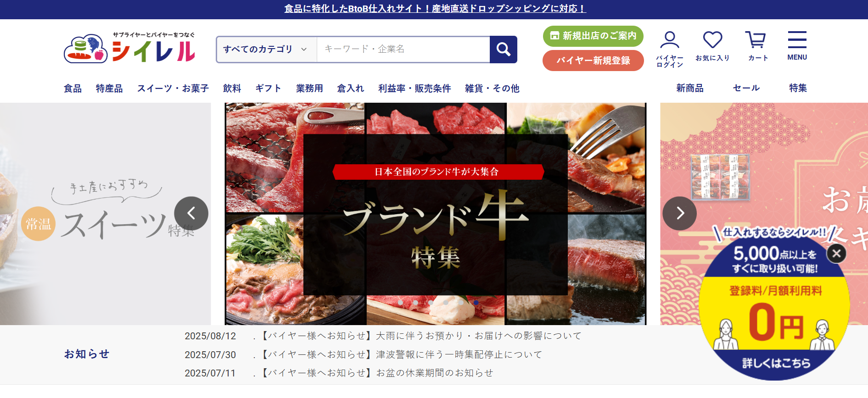This screenshot has height=398, width=868.
Task: Select the last carousel pagination dot
Action: 476,303
